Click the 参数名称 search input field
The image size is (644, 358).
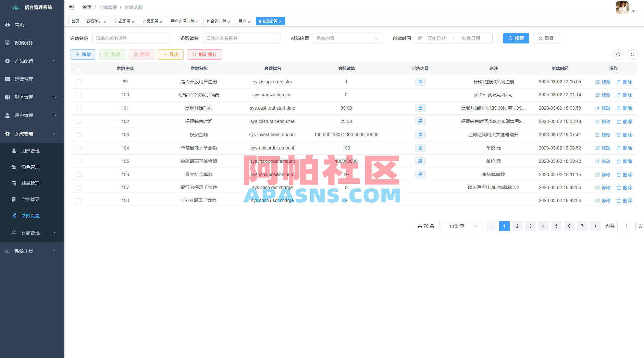(x=131, y=38)
